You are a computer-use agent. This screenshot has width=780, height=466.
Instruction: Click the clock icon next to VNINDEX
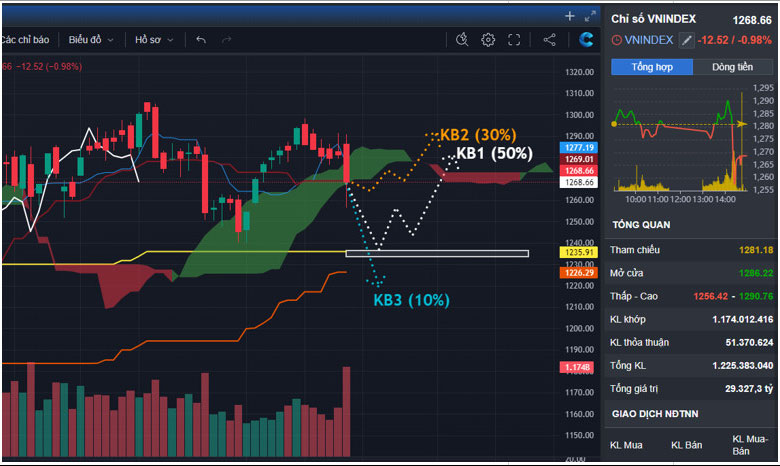(616, 40)
